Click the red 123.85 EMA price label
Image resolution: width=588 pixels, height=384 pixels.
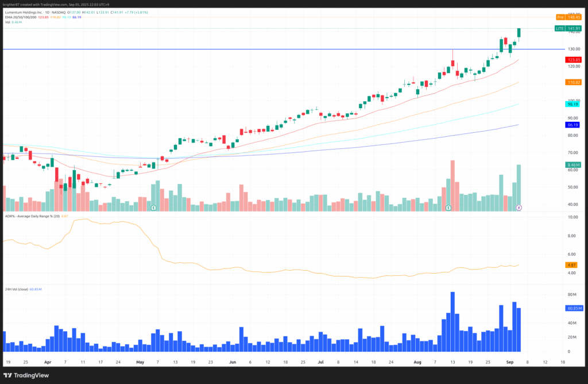574,60
